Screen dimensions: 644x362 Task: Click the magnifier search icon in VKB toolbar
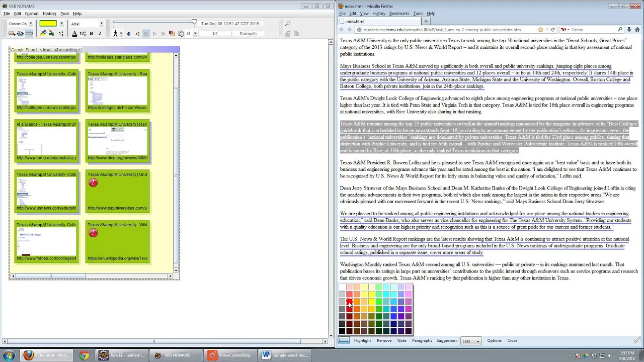point(288,24)
